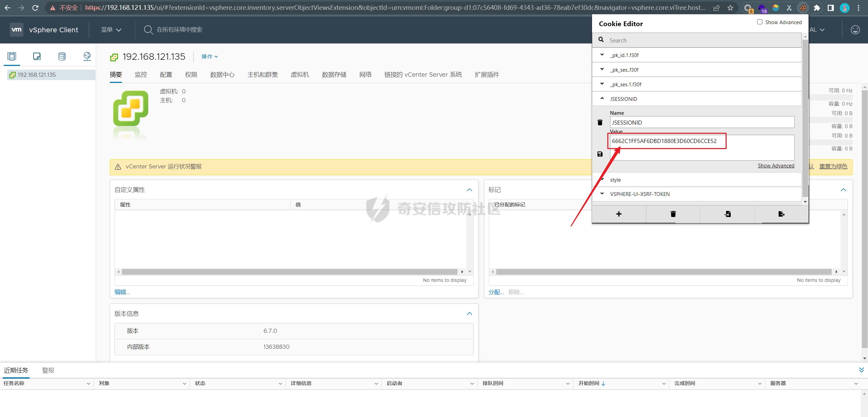
Task: Open Hosts and Clusters inventory icon
Action: (x=12, y=56)
